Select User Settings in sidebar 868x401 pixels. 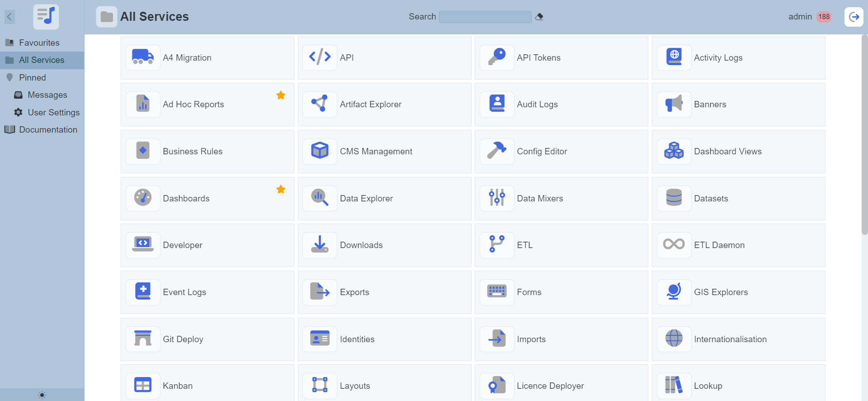tap(53, 112)
